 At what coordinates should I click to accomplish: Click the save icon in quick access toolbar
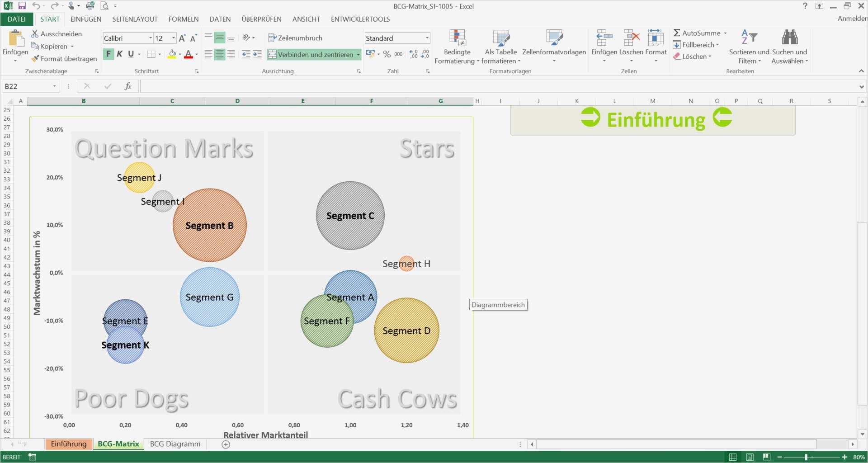22,6
